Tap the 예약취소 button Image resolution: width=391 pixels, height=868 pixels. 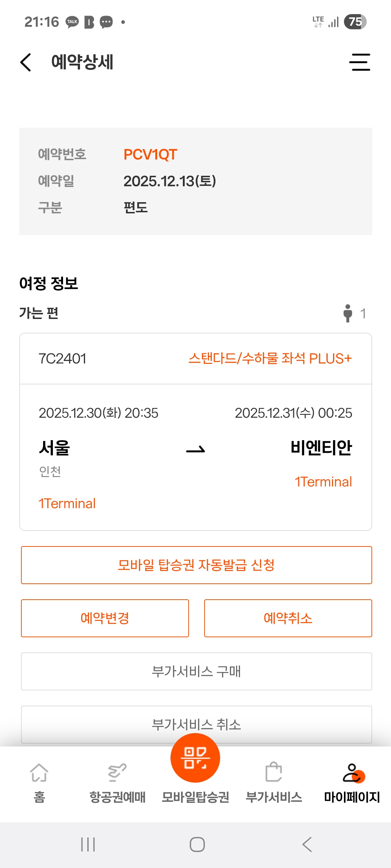click(288, 618)
